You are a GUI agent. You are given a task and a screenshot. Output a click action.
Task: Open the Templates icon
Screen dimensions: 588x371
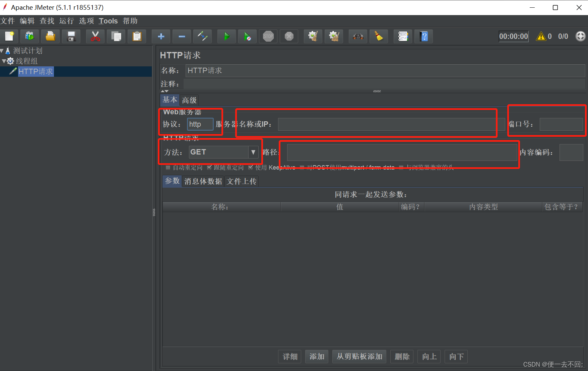tap(30, 36)
